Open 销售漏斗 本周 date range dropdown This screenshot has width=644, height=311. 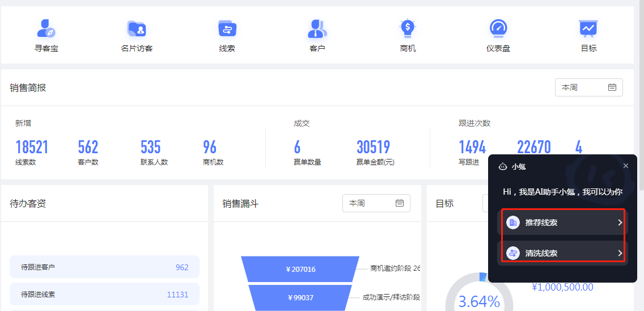click(376, 203)
